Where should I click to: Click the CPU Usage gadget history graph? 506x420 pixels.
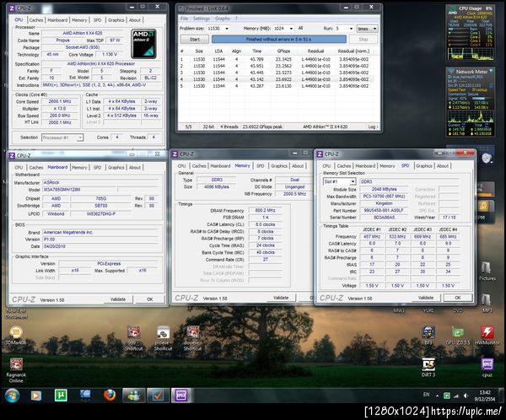pyautogui.click(x=471, y=54)
